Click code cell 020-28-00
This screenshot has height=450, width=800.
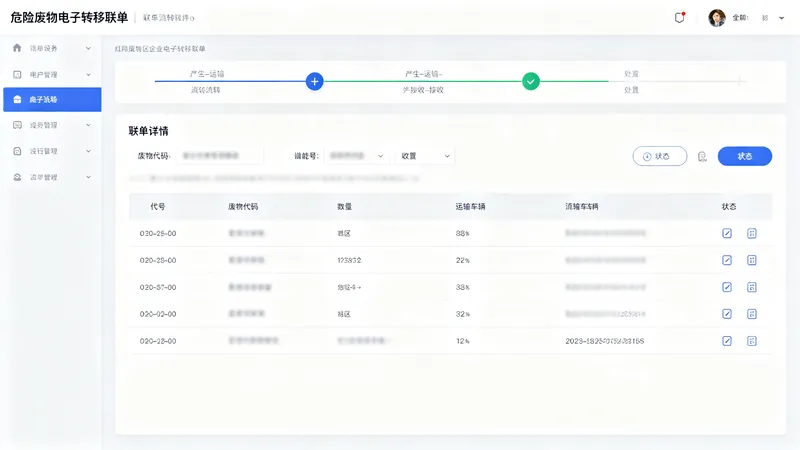(x=158, y=260)
